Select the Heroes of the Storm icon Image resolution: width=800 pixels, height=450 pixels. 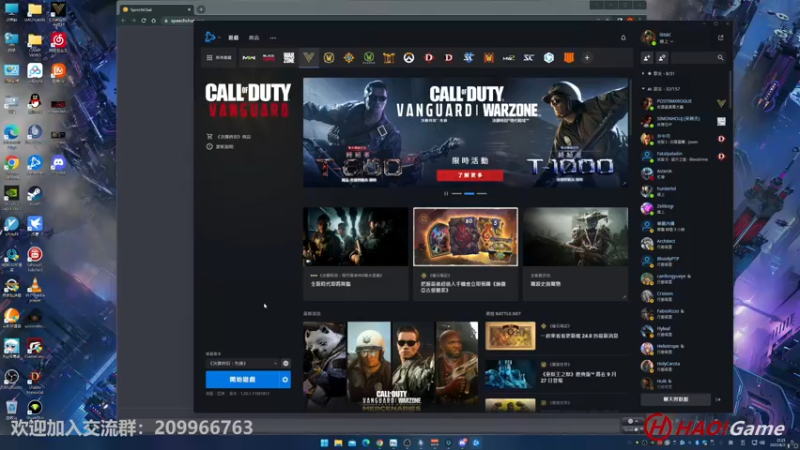pyautogui.click(x=548, y=58)
